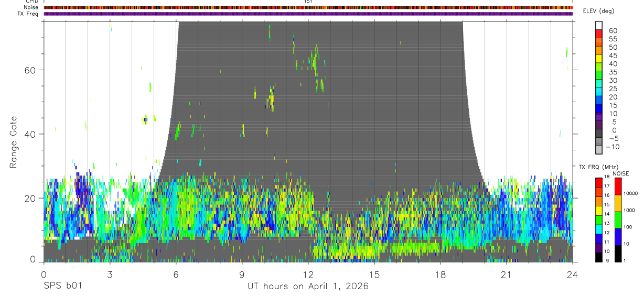Click the '10000' label on NOISE colorbar
644x297 pixels.
[x=631, y=194]
